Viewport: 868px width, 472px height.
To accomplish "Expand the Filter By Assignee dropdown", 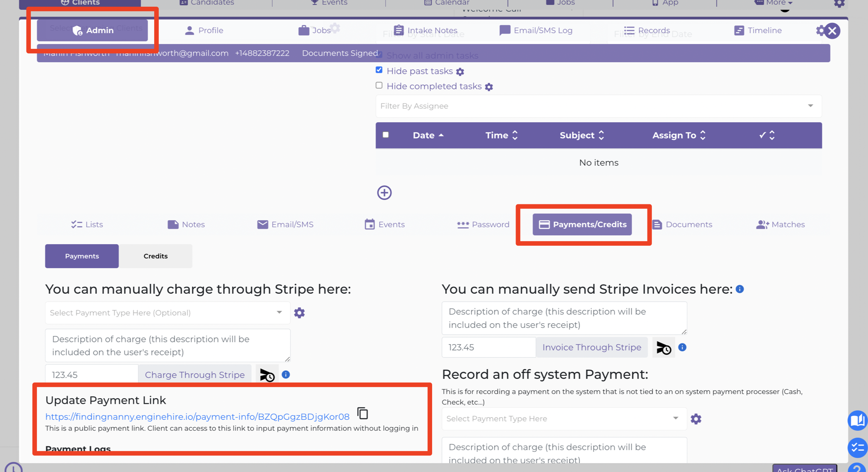I will pos(598,106).
